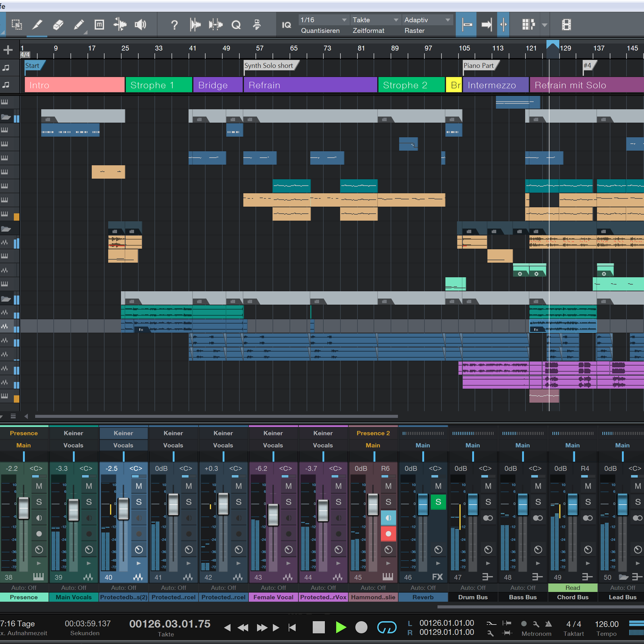
Task: Click the Bass Bus channel name
Action: [523, 597]
